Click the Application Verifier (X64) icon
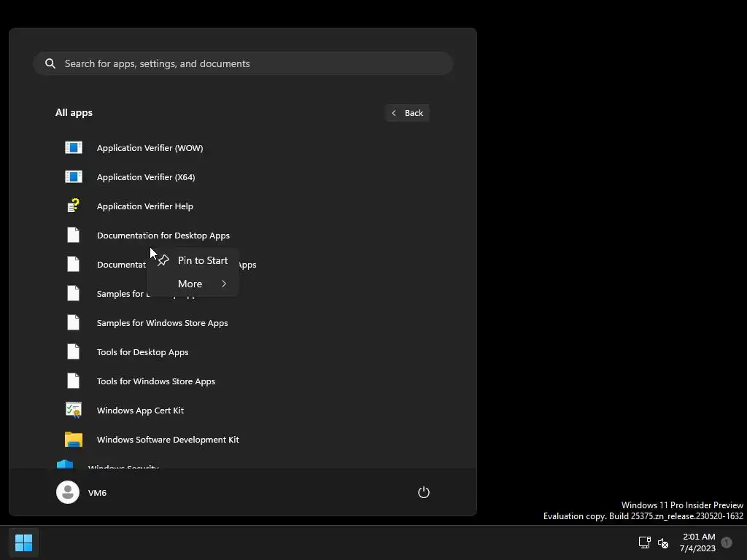This screenshot has width=747, height=560. click(74, 176)
